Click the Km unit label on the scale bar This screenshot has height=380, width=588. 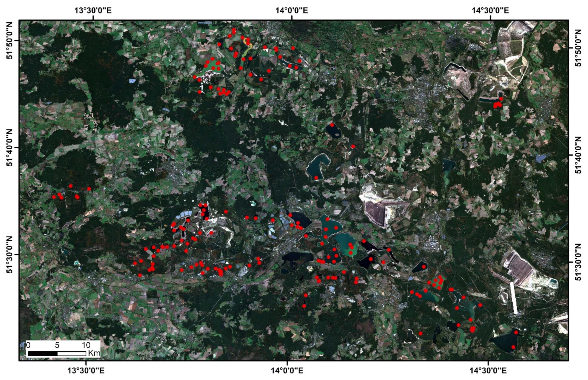(x=94, y=353)
